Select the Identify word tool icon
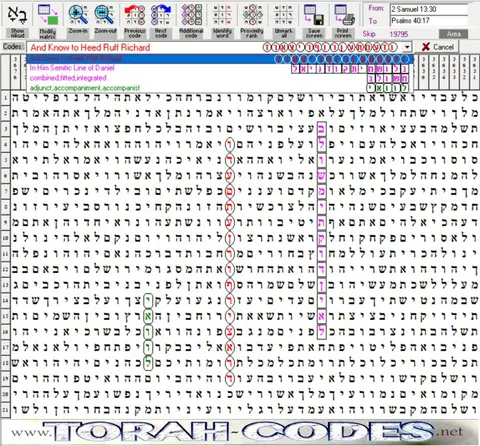 (222, 14)
